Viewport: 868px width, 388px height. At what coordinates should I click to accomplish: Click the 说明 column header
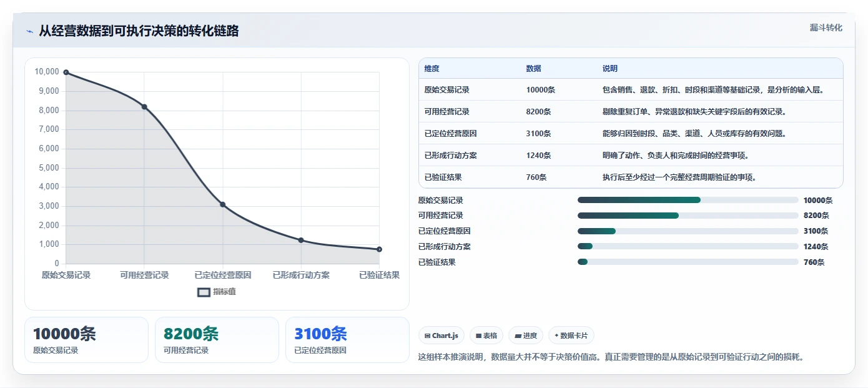pyautogui.click(x=610, y=69)
